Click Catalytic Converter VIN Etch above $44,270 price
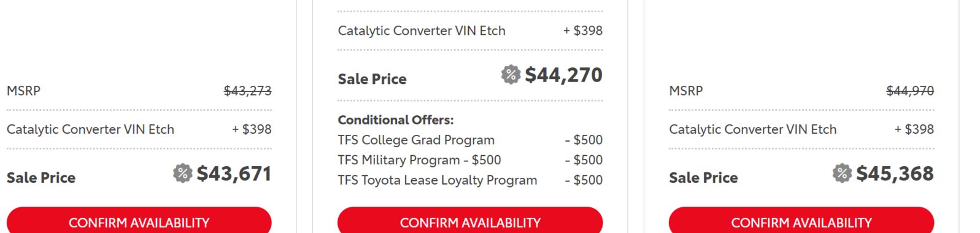The height and width of the screenshot is (233, 980). [422, 31]
